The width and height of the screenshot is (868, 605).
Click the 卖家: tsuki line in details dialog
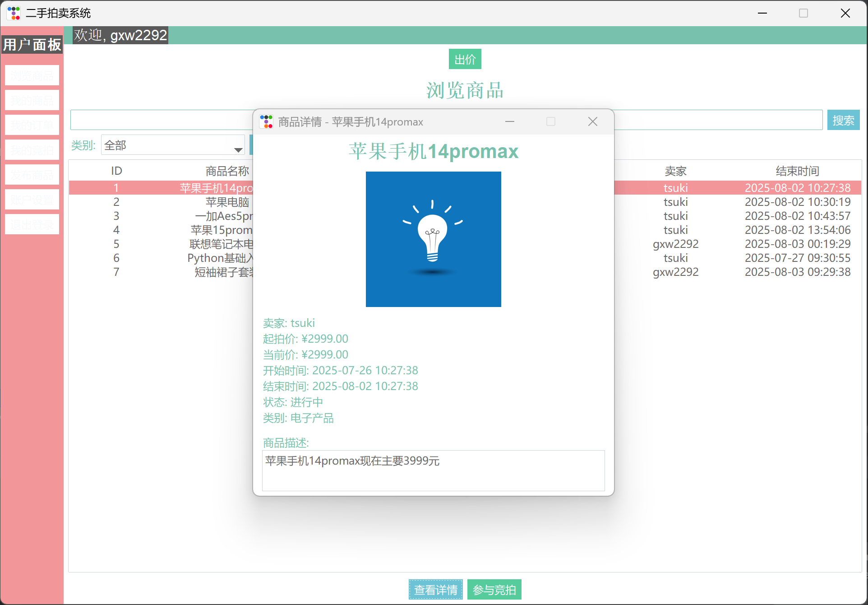289,323
